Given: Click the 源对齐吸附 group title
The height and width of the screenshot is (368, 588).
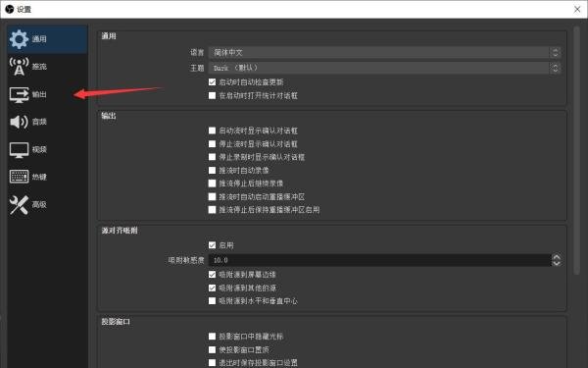Looking at the screenshot, I should click(x=120, y=231).
